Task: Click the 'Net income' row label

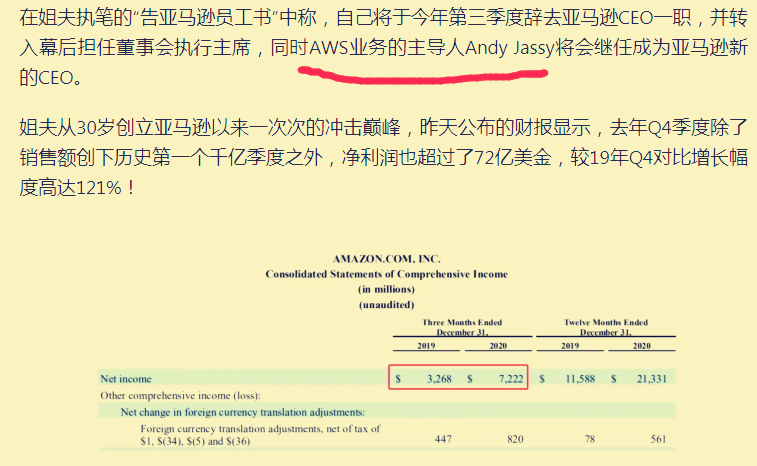Action: click(126, 379)
